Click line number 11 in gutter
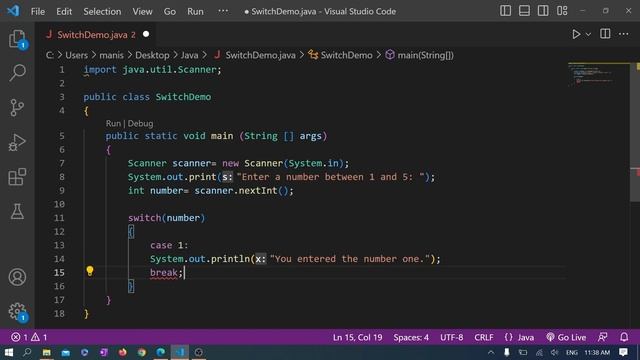640x360 pixels. click(59, 218)
